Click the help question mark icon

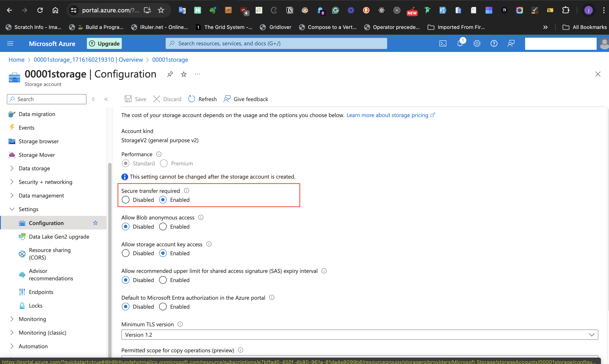click(494, 43)
